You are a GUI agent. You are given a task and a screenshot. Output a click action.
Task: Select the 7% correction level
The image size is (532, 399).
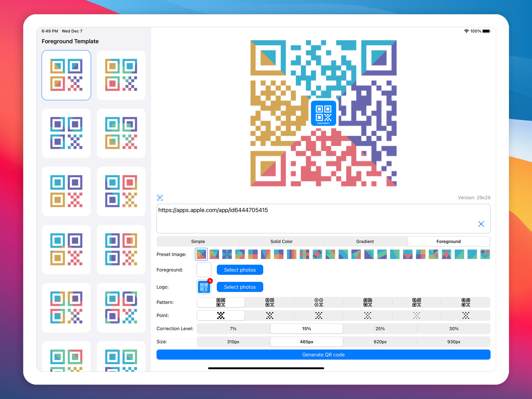[x=233, y=328]
